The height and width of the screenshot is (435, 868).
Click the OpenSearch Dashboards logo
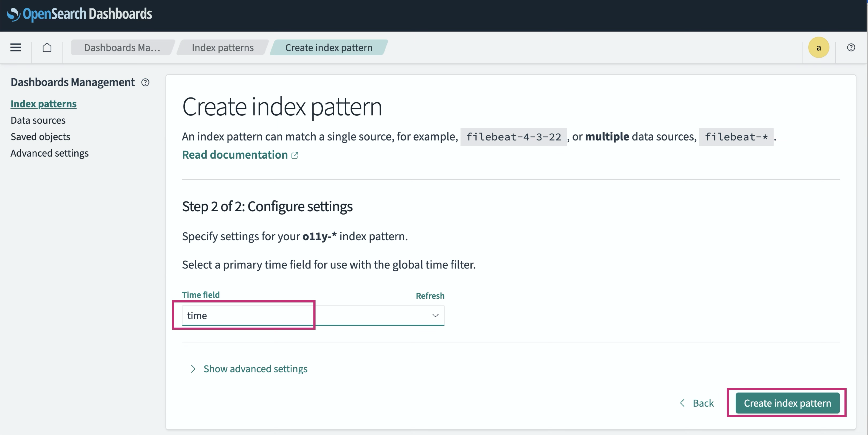79,14
